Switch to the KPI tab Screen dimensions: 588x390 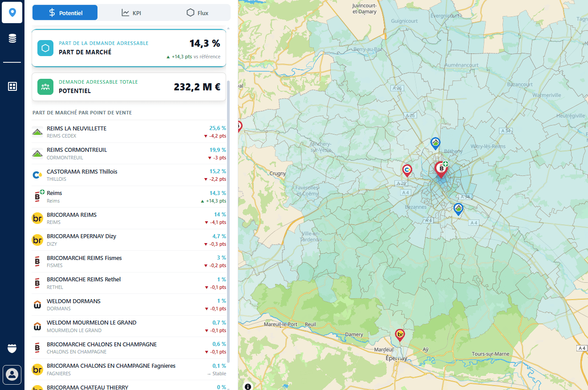tap(131, 13)
